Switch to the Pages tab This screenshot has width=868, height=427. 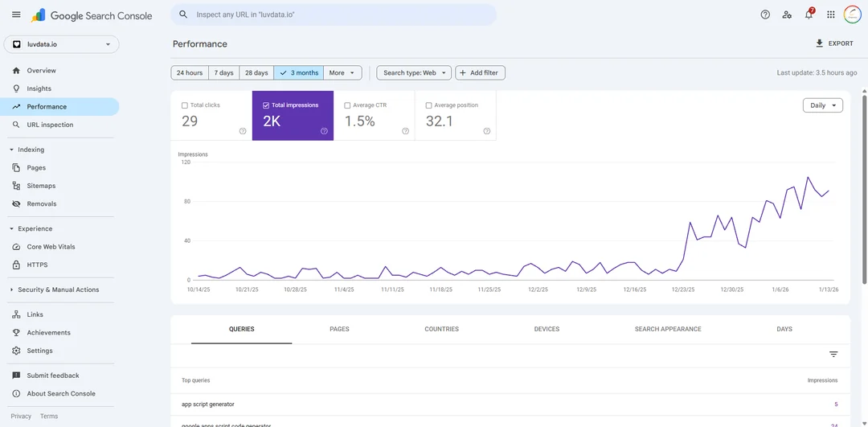pos(339,329)
